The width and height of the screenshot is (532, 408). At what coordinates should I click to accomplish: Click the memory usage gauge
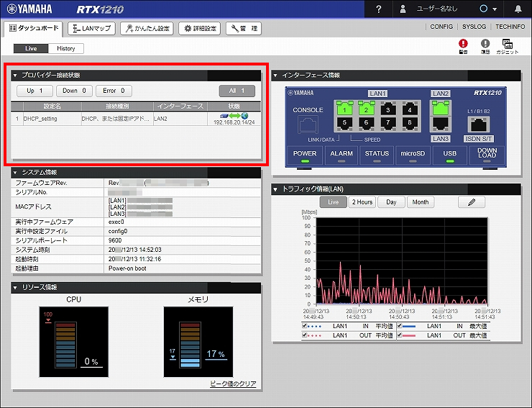tap(198, 342)
